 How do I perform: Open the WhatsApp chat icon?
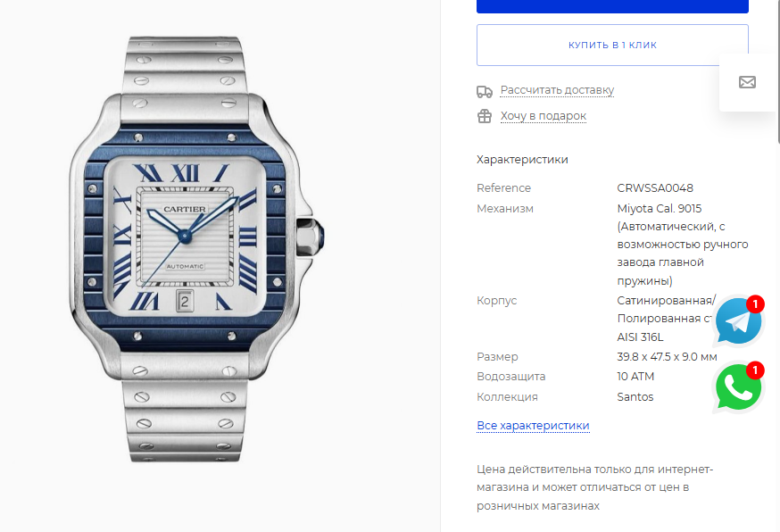[738, 387]
